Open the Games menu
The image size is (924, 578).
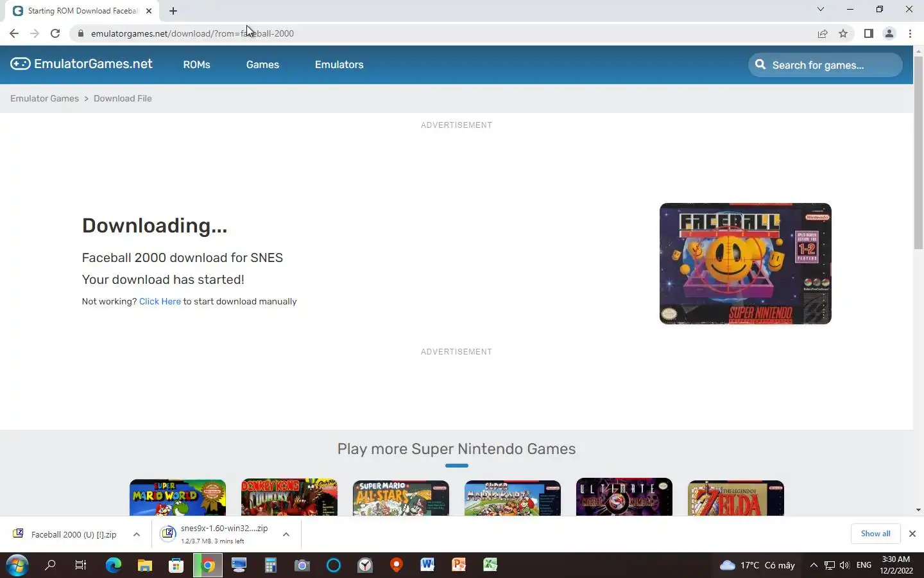262,64
